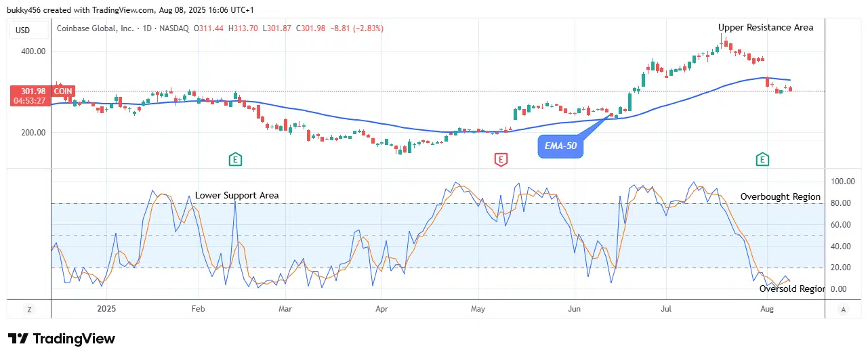This screenshot has width=868, height=359.
Task: Click the green earnings E marker in February
Action: [x=235, y=160]
